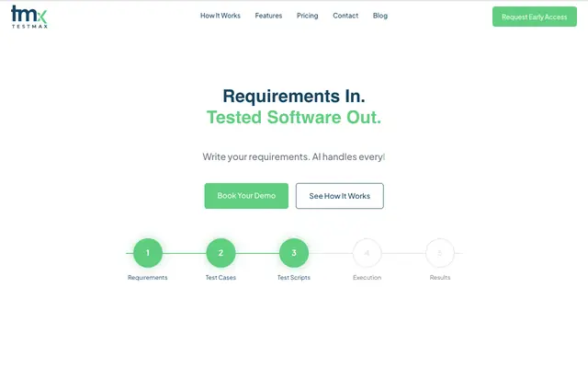Click the 'Write your requirements' subtitle text
588x368 pixels.
click(294, 156)
